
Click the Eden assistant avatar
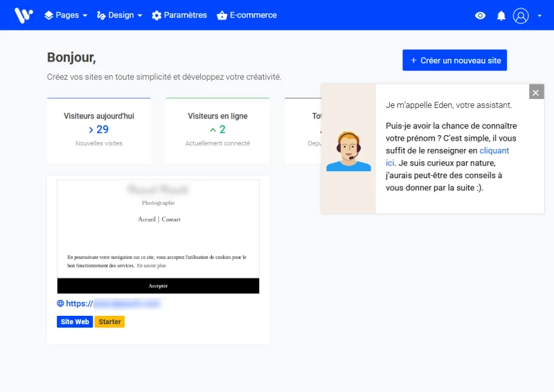[348, 151]
